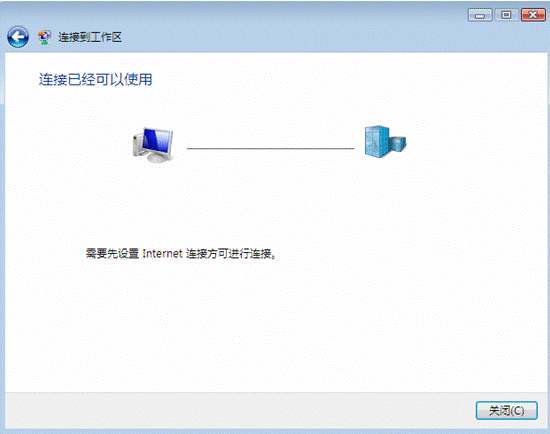Click the heading 连接已经可以使用
Image resolution: width=550 pixels, height=434 pixels.
(x=95, y=80)
